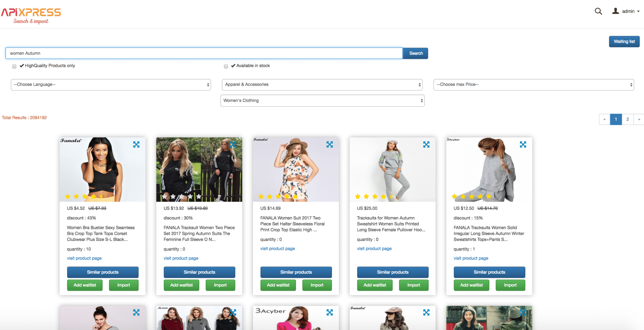Expand image of Women Bra Bustier product
The image size is (644, 330).
point(136,144)
